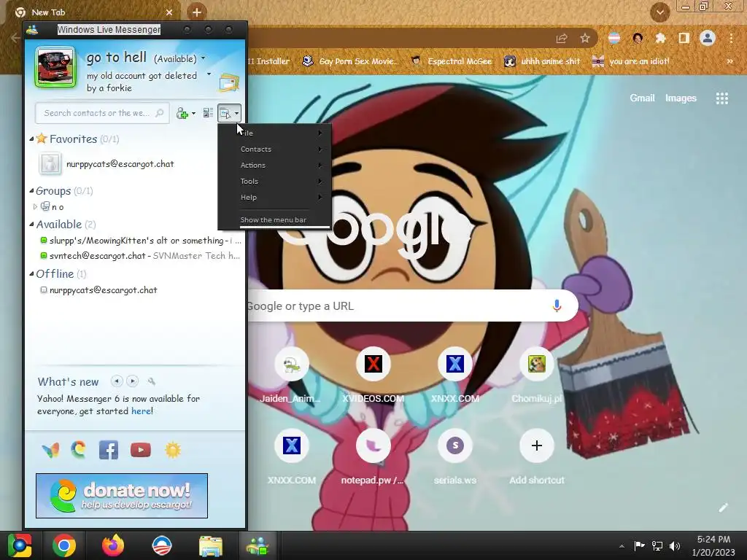This screenshot has height=560, width=747.
Task: Launch Firefox from the taskbar
Action: point(113,545)
